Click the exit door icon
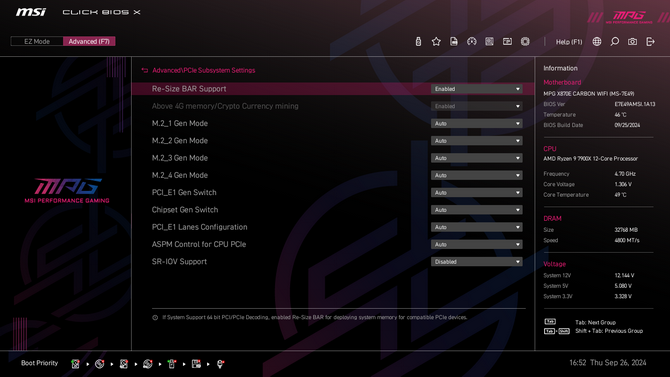Screen dimensions: 670x377 tap(650, 41)
